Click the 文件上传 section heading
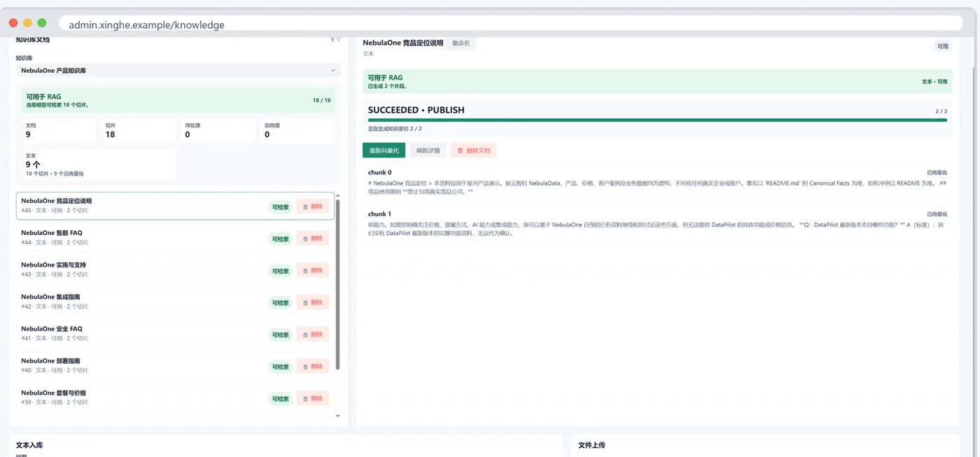The height and width of the screenshot is (457, 980). pos(591,445)
